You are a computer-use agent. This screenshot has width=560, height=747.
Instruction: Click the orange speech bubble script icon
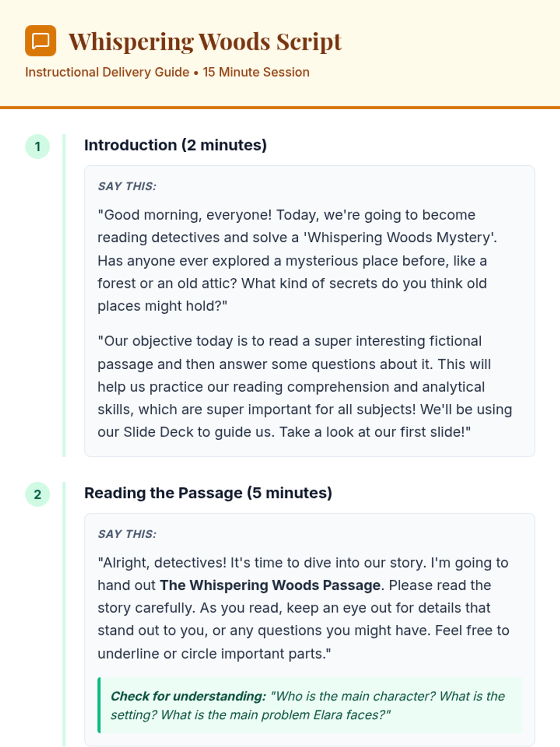coord(41,41)
